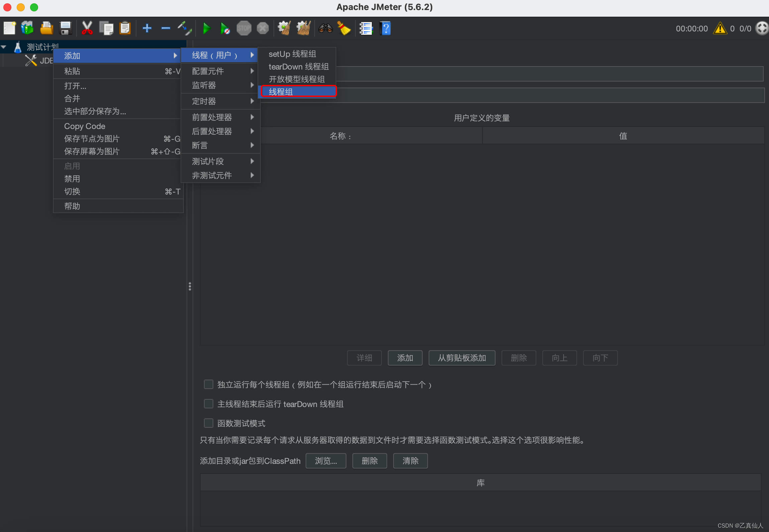Click the STOP toolbar icon
Screen dimensions: 769x532
pyautogui.click(x=244, y=28)
